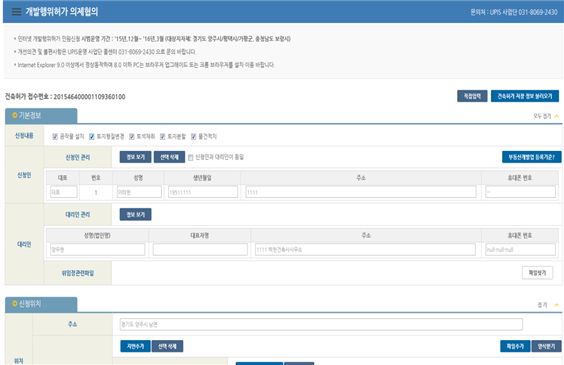Focus the applicant 생년월일 field showing 19511111
Viewport: 564px width, 365px height.
pos(203,192)
